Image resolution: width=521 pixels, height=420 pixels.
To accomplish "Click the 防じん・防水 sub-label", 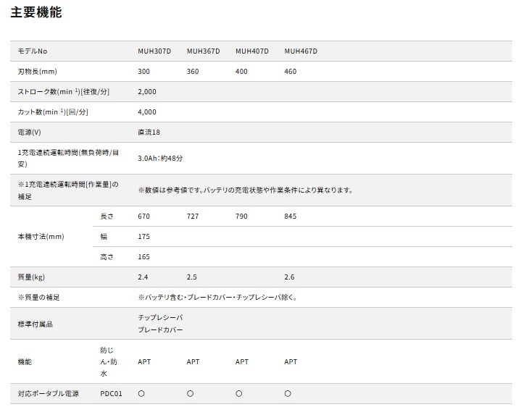I will pos(108,361).
